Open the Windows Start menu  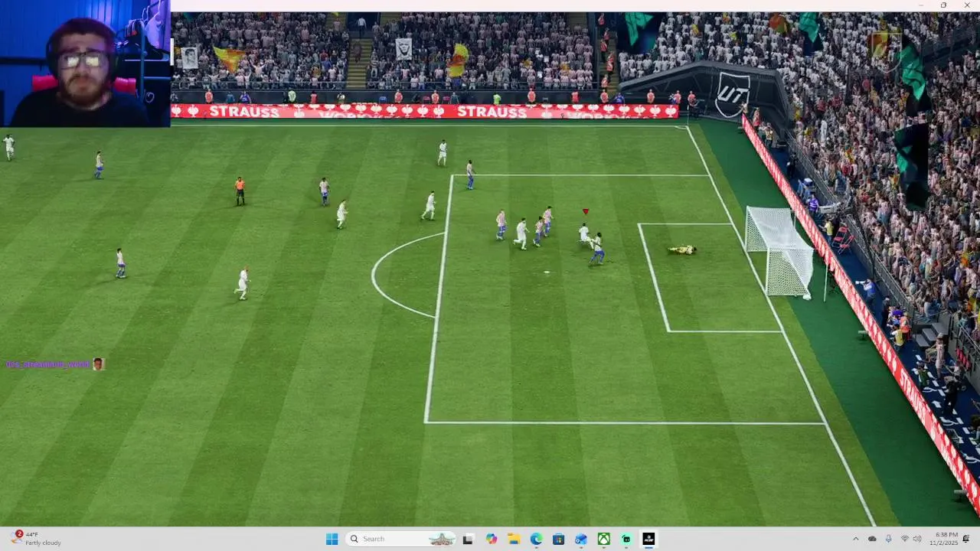(332, 539)
